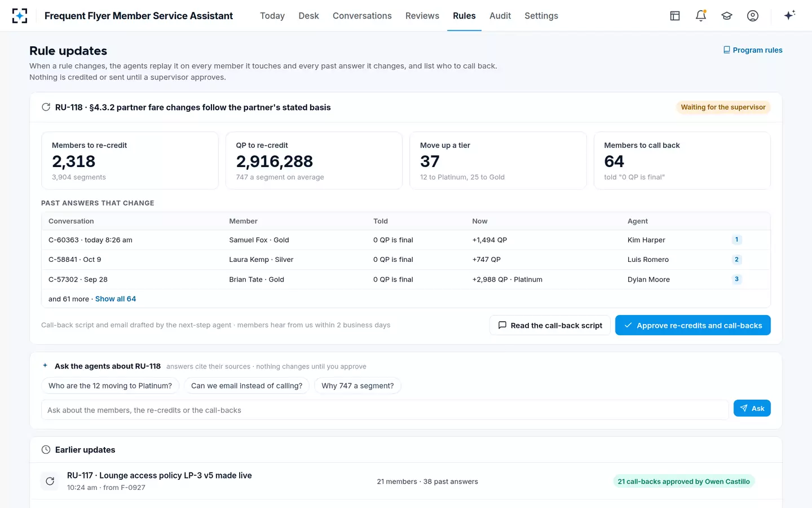
Task: Click source badge 2 for Luis Romero
Action: click(x=736, y=260)
